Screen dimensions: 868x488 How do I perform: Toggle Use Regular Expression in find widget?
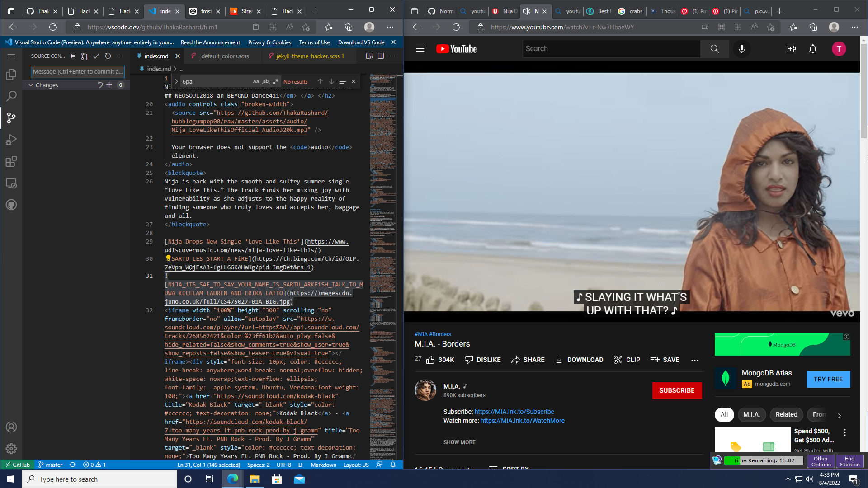click(x=276, y=82)
